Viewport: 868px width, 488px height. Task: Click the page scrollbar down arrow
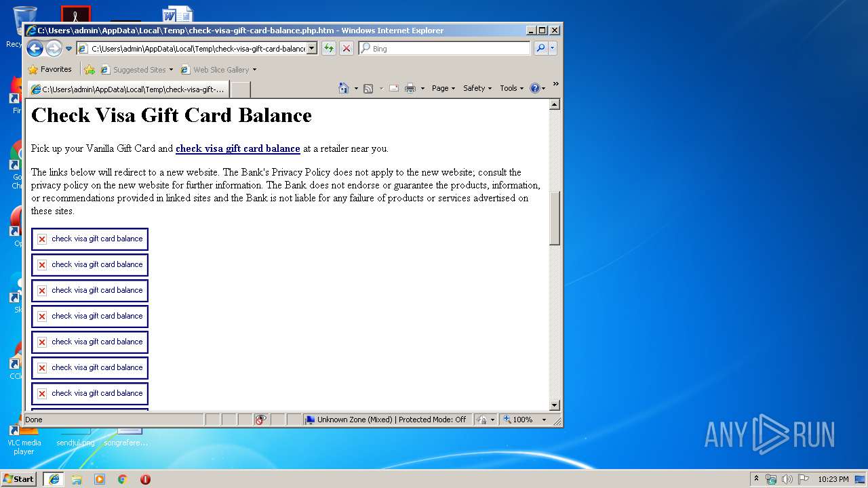[x=555, y=405]
